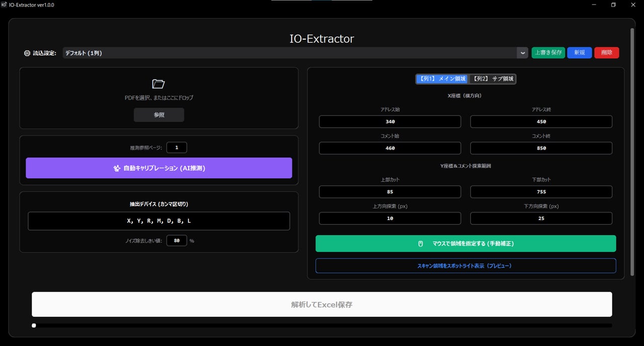Click the gear icon beside 読込設定

point(27,53)
